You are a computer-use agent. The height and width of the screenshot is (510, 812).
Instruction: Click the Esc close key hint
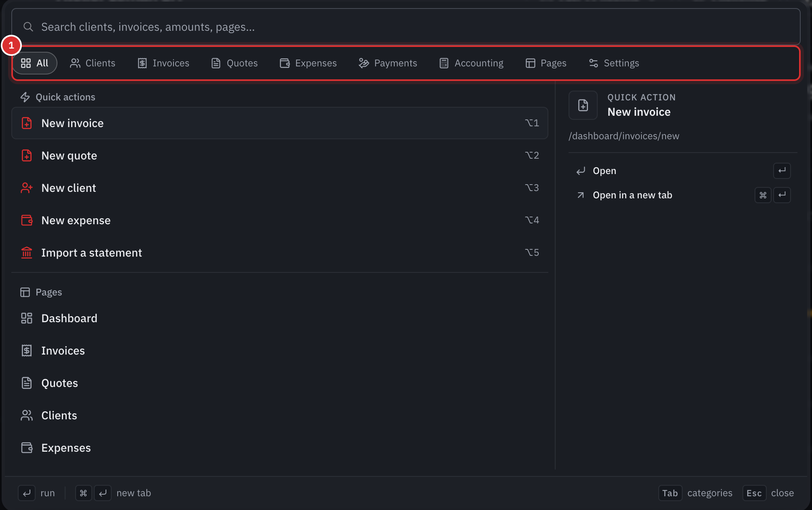pos(768,493)
